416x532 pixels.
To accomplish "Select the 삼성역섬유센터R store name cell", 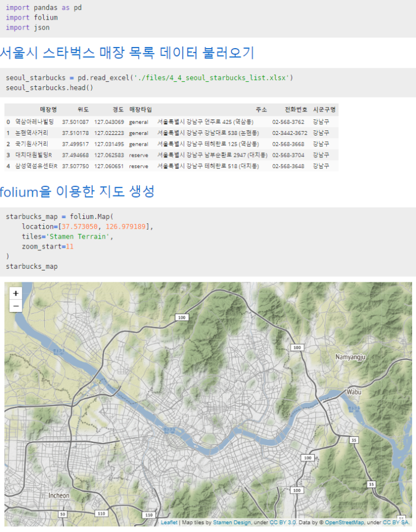I will [36, 166].
